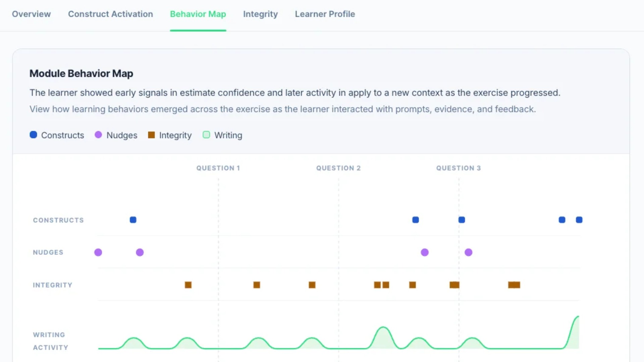Select the Behavior Map tab
This screenshot has height=362, width=644.
point(198,14)
